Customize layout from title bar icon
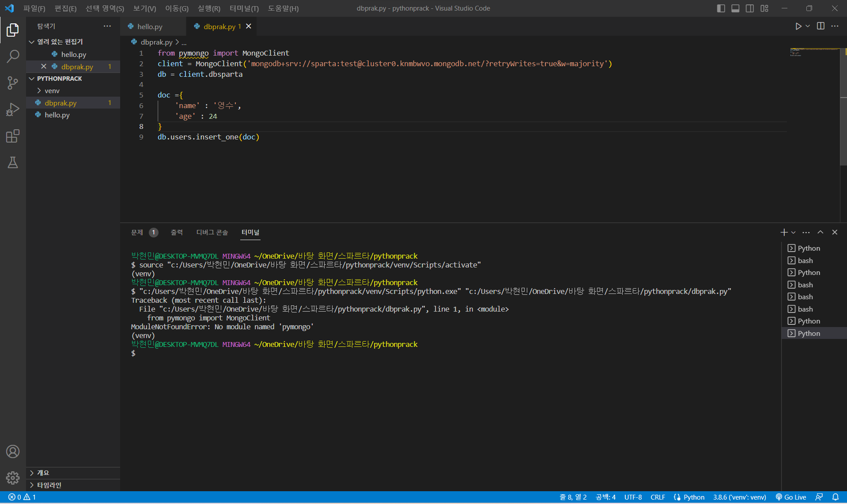Image resolution: width=847 pixels, height=504 pixels. tap(764, 8)
